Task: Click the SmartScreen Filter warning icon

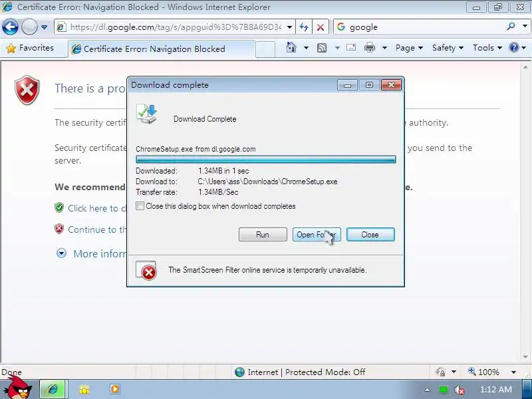Action: pos(146,271)
